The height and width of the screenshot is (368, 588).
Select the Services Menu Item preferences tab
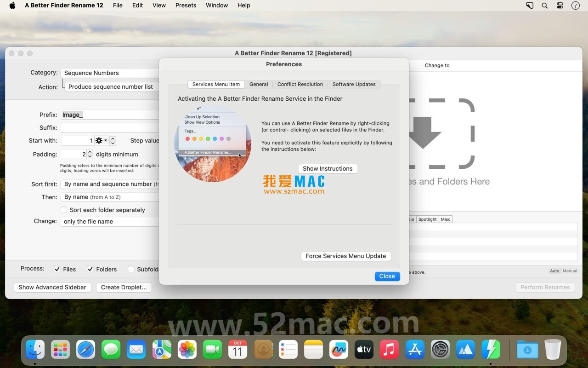(x=216, y=84)
